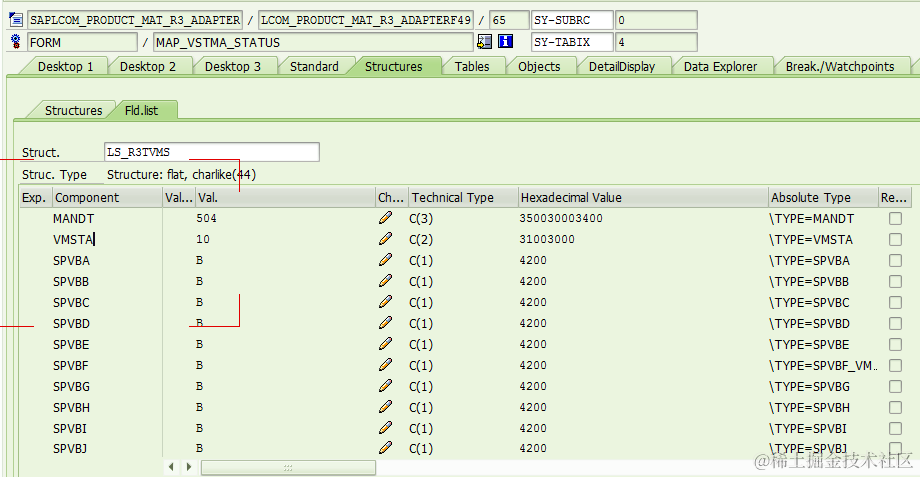Tick the Re... checkbox for SPVBB
920x477 pixels.
tap(895, 282)
